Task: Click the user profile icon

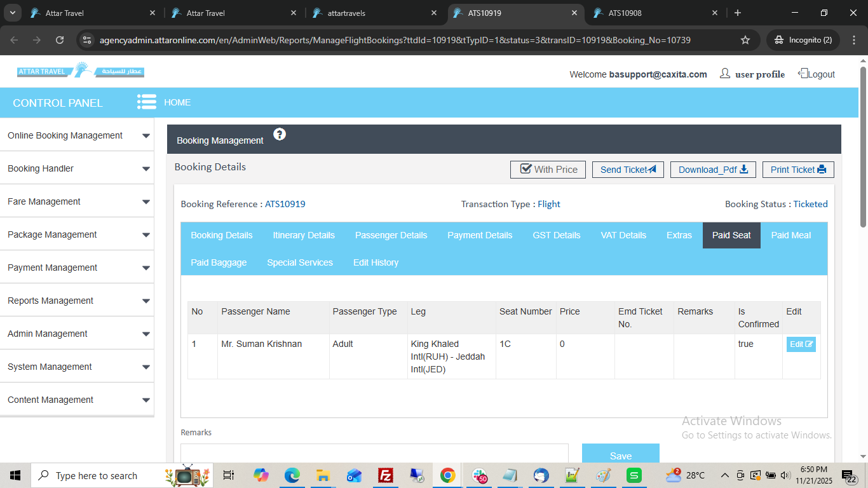Action: (724, 74)
